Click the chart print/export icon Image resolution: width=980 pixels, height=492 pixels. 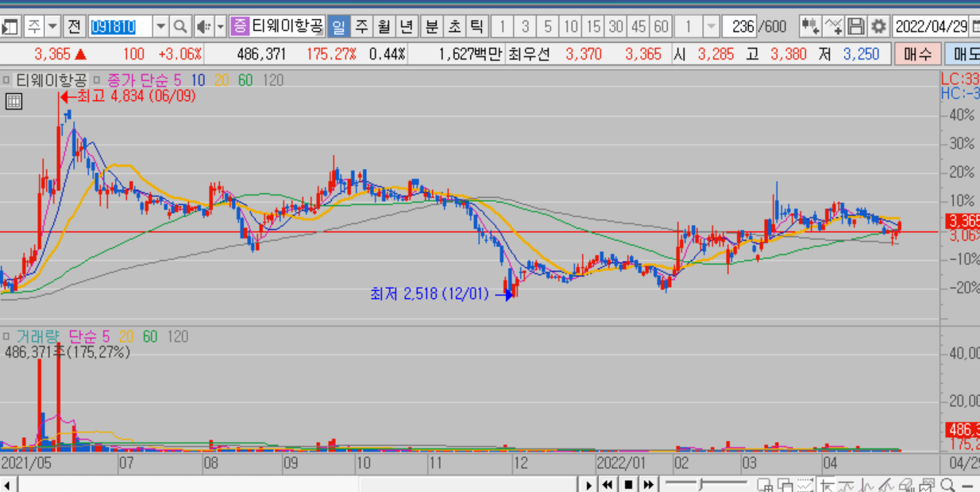[x=928, y=485]
